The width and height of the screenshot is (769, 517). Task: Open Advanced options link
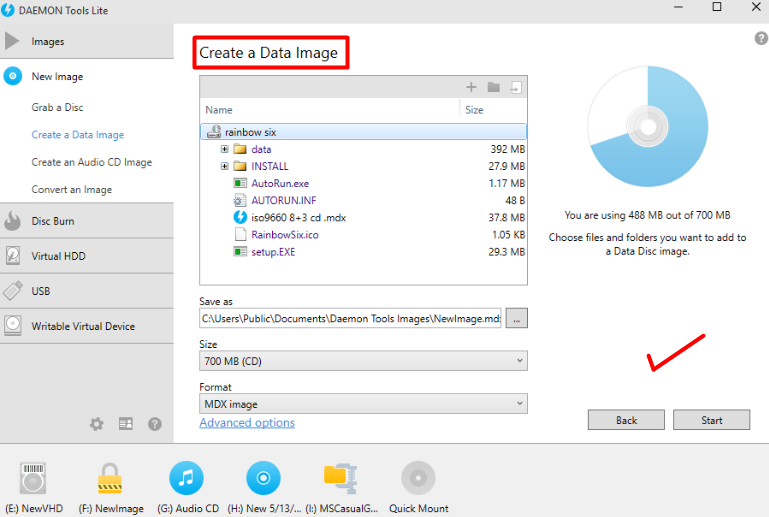[247, 423]
